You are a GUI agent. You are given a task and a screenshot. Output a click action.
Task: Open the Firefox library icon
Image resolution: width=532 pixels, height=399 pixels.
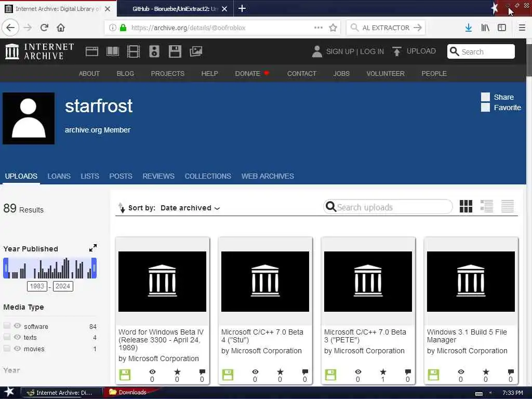(x=485, y=28)
